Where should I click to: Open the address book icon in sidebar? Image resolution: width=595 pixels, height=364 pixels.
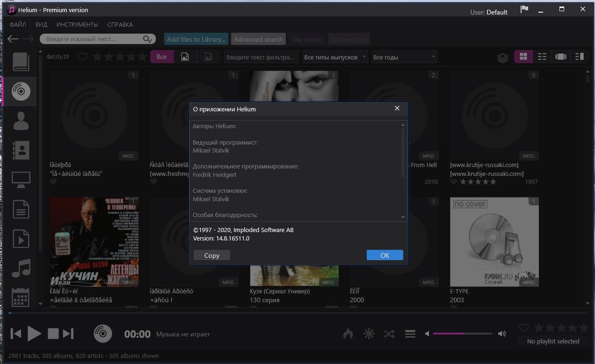[21, 150]
